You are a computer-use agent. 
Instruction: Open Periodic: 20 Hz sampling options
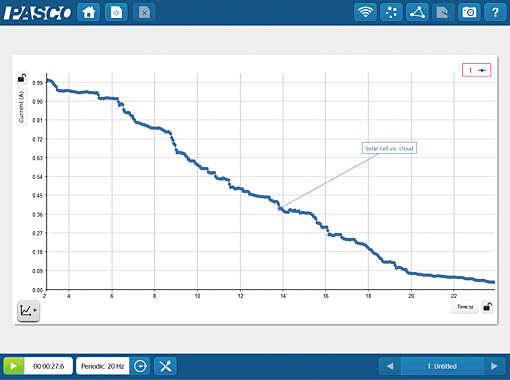tap(103, 366)
